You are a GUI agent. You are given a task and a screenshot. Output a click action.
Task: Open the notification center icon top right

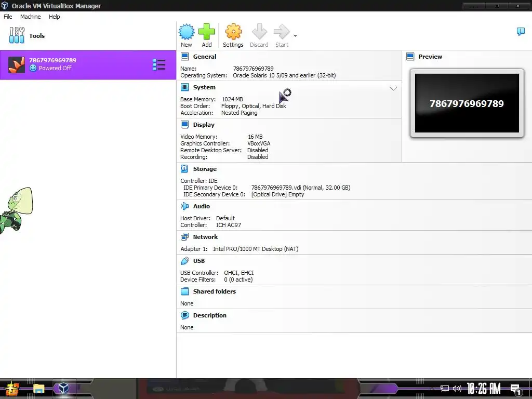[x=521, y=32]
